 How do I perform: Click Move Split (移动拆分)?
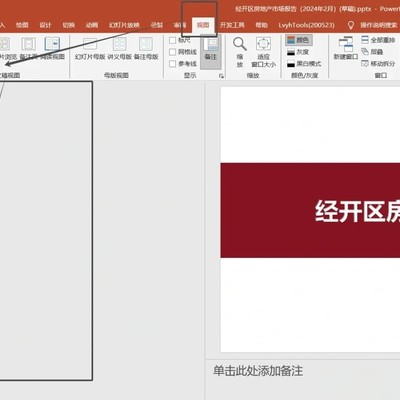pyautogui.click(x=378, y=63)
